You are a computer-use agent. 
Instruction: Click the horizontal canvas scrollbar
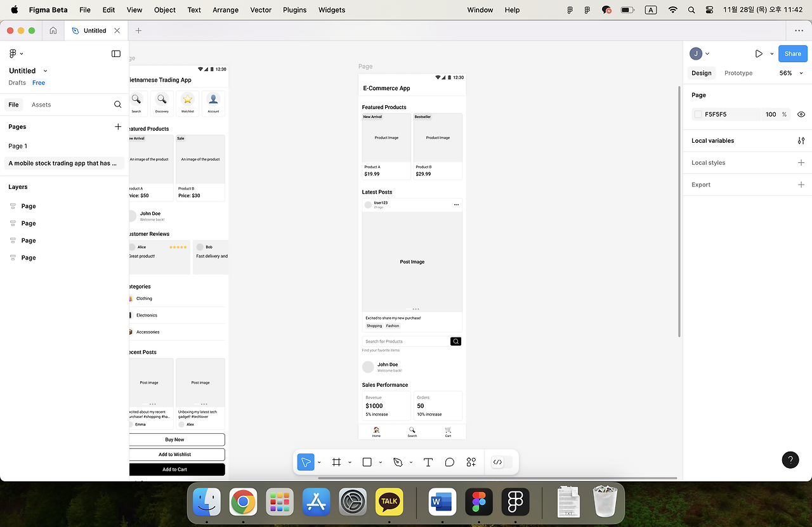[497, 478]
